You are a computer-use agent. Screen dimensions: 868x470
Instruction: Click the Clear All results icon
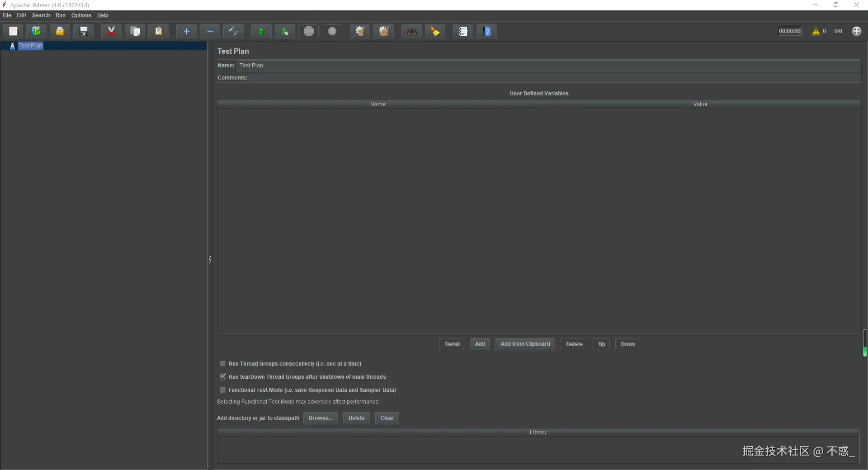tap(384, 31)
